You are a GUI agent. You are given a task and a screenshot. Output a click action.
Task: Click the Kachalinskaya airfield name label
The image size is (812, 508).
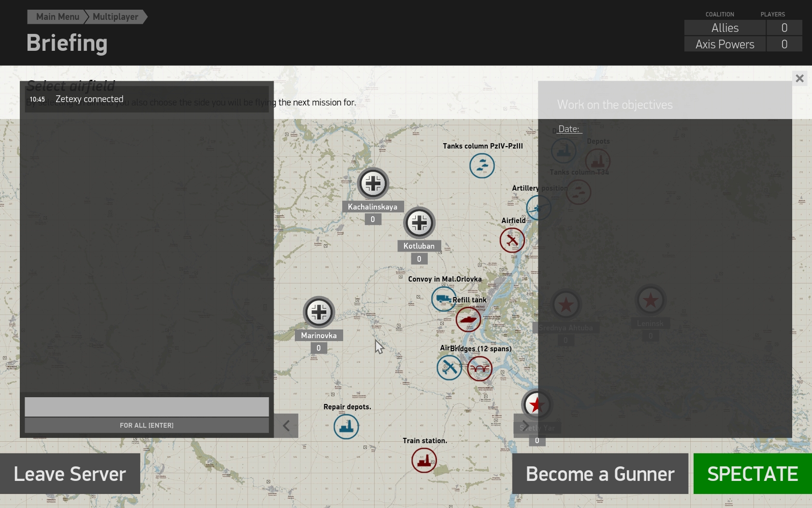(x=373, y=207)
